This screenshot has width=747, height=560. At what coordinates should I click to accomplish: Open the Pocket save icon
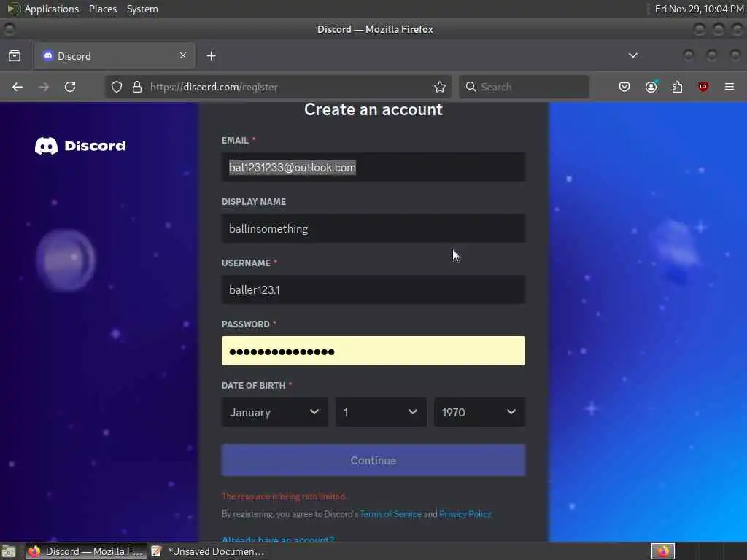click(624, 87)
